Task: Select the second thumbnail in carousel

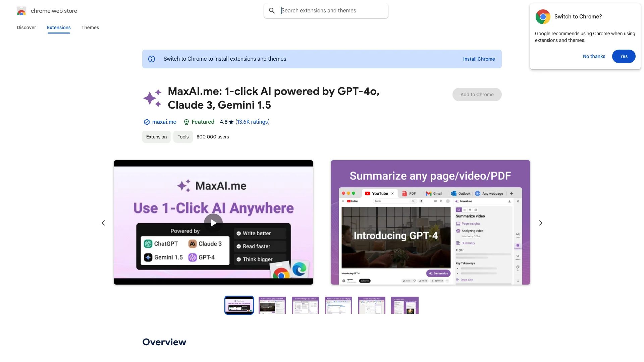Action: (x=272, y=305)
